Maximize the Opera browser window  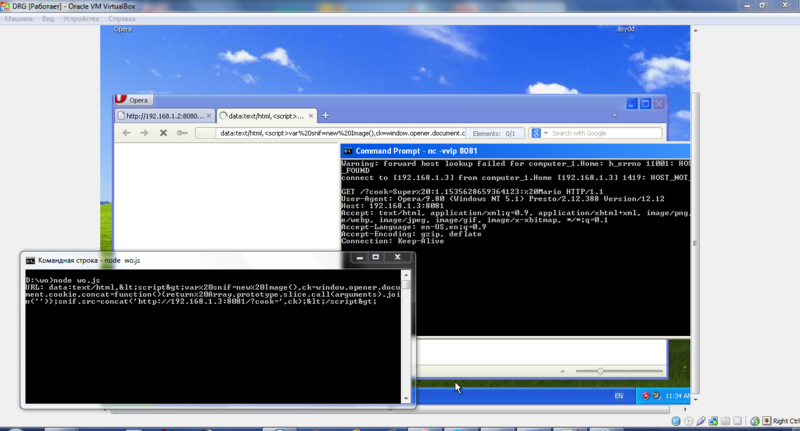coord(645,104)
